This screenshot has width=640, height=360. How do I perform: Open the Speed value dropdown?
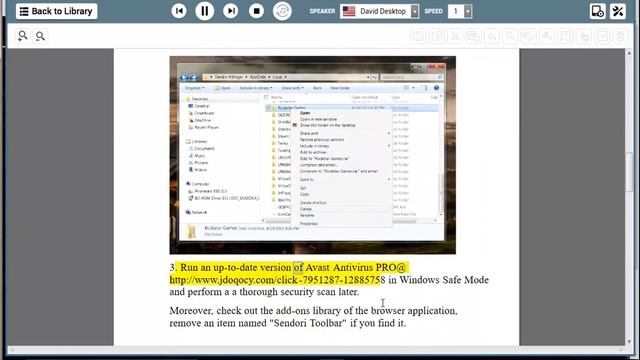coord(468,11)
